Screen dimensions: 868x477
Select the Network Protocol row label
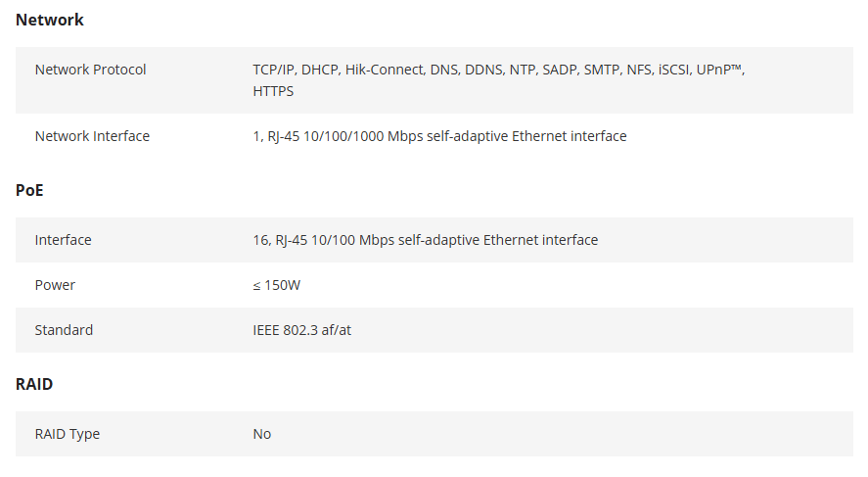coord(90,70)
